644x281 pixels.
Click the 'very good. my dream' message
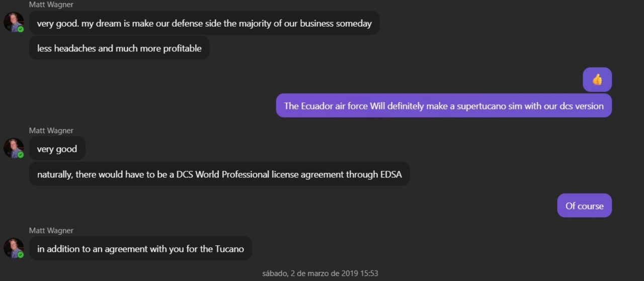click(x=204, y=23)
